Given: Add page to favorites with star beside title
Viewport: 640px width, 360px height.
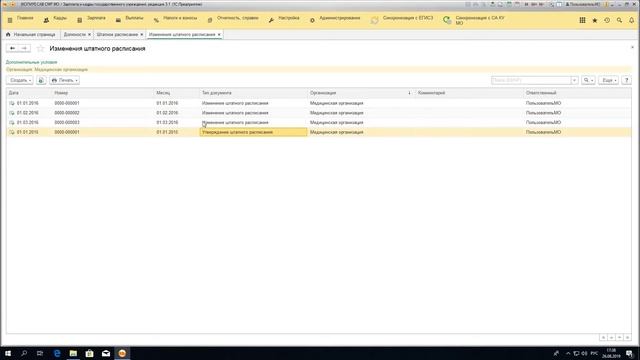Looking at the screenshot, I should pos(40,49).
